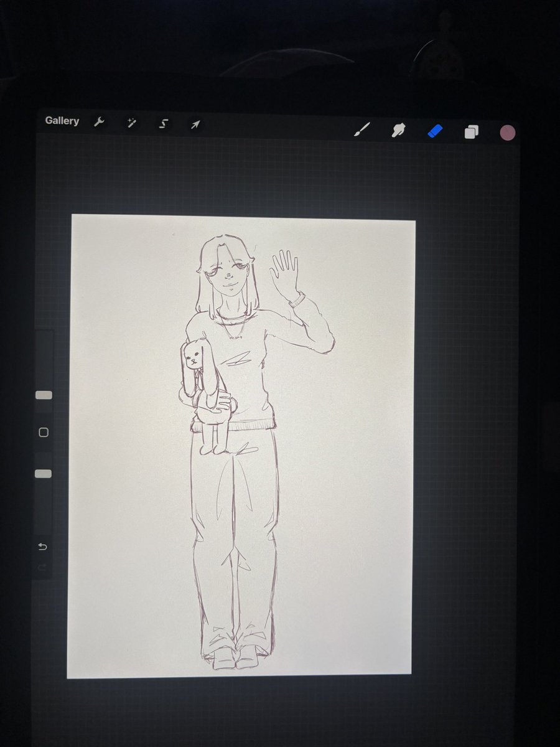Activate the Selection tool

point(164,124)
